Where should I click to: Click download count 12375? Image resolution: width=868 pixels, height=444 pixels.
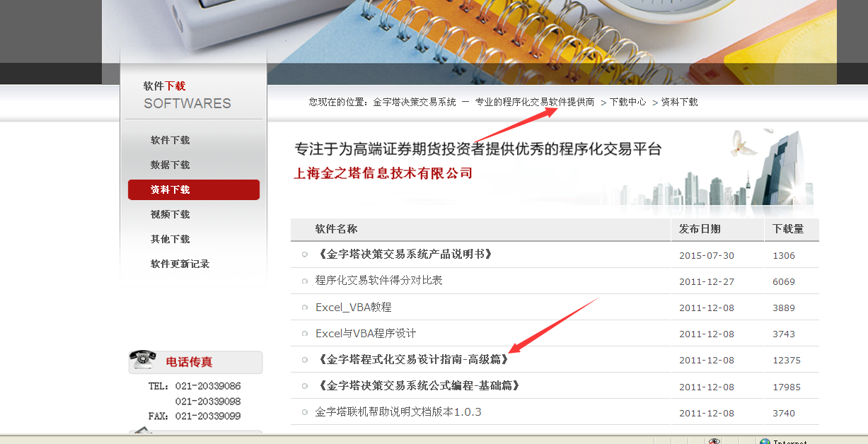coord(787,361)
